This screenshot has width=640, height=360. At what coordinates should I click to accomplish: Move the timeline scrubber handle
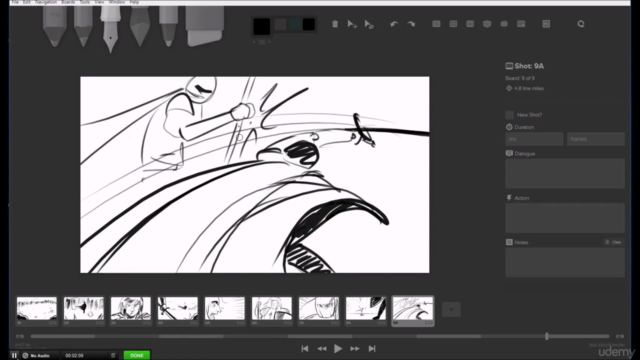547,336
